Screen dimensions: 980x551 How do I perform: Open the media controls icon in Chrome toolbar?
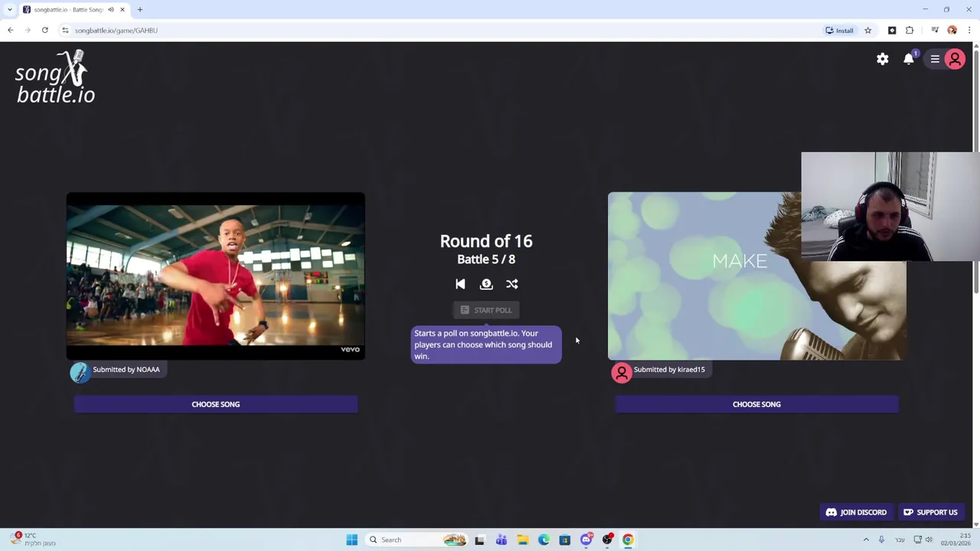click(935, 30)
